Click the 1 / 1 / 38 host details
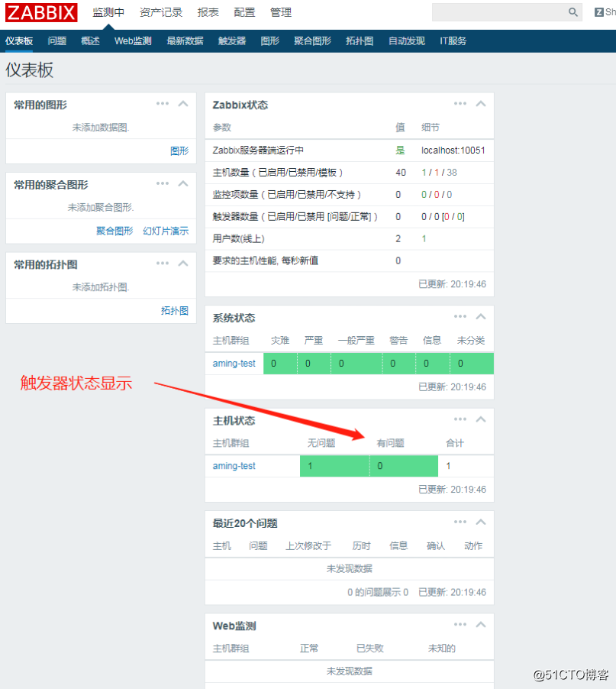 point(439,173)
